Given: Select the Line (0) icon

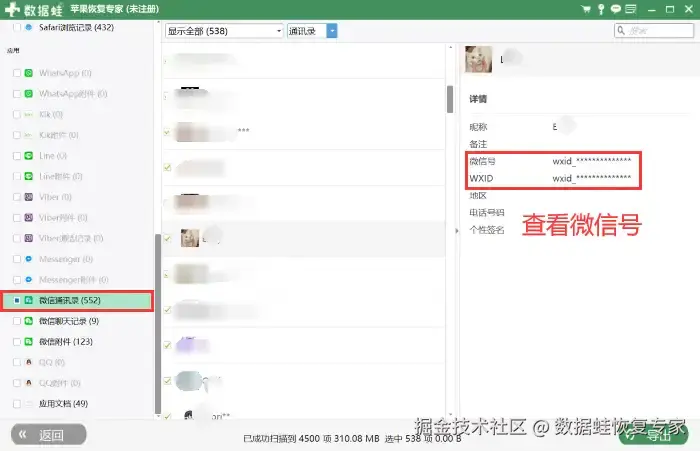Looking at the screenshot, I should [29, 155].
